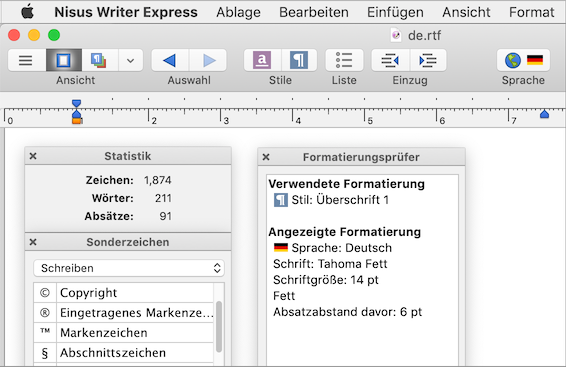Open character styles (a) icon
Viewport: 566px width, 367px height.
(262, 60)
